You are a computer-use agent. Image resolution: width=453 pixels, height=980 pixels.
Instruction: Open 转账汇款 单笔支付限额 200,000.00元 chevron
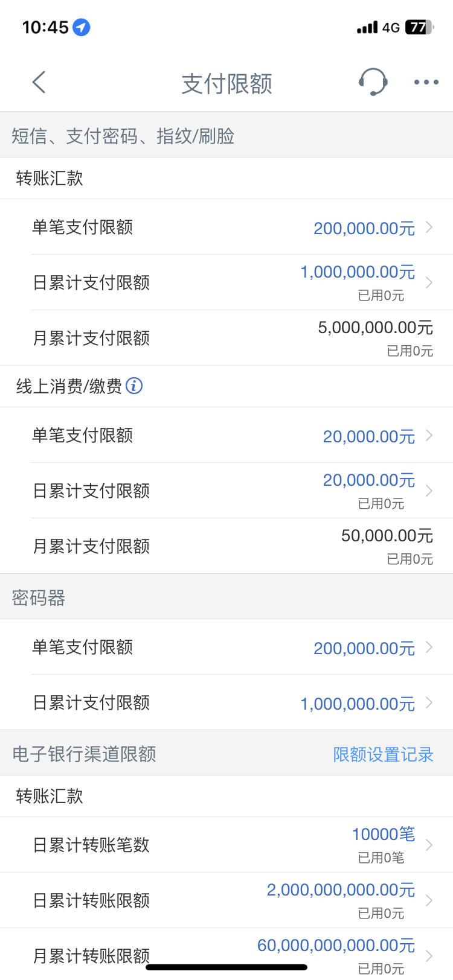click(429, 227)
